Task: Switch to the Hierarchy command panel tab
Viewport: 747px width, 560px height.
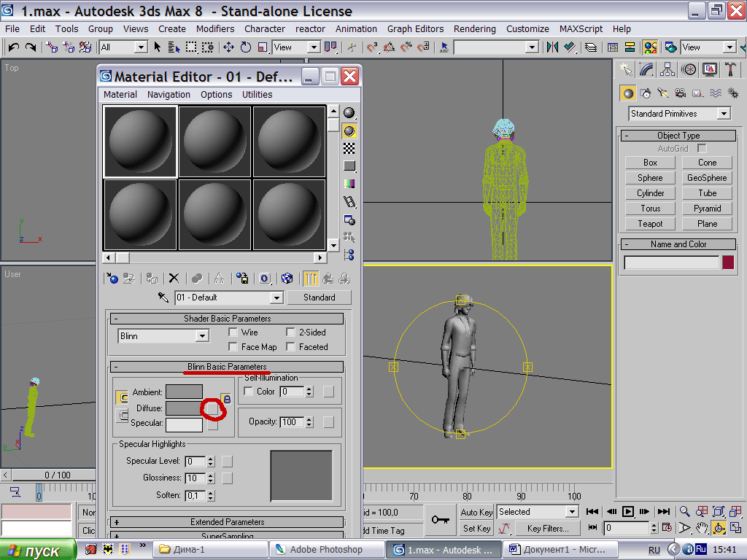Action: tap(667, 70)
